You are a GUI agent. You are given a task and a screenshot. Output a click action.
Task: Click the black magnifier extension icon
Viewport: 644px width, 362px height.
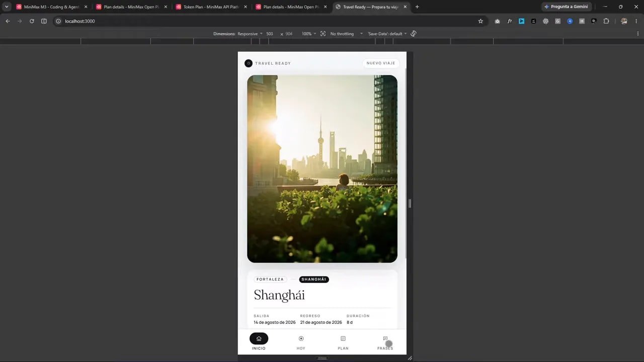[x=594, y=21]
